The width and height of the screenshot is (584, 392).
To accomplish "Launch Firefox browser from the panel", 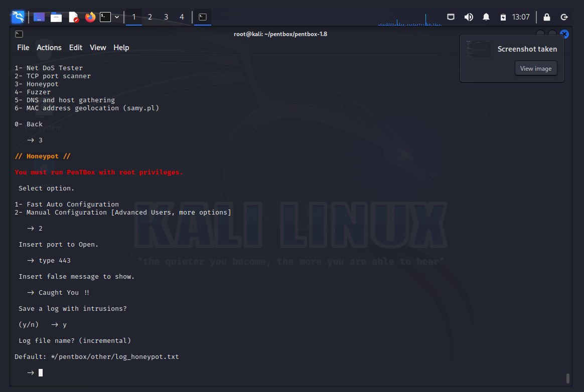I will (x=90, y=17).
